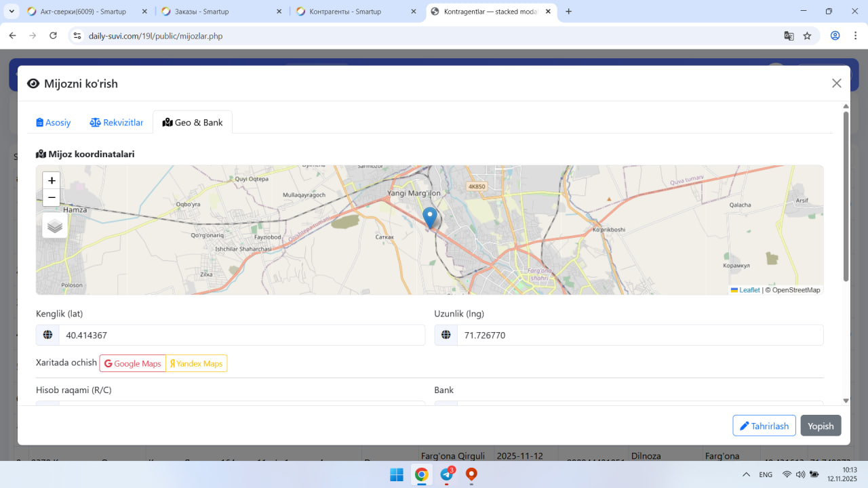Expand the Chrome tab search dropdown
868x488 pixels.
coord(12,12)
